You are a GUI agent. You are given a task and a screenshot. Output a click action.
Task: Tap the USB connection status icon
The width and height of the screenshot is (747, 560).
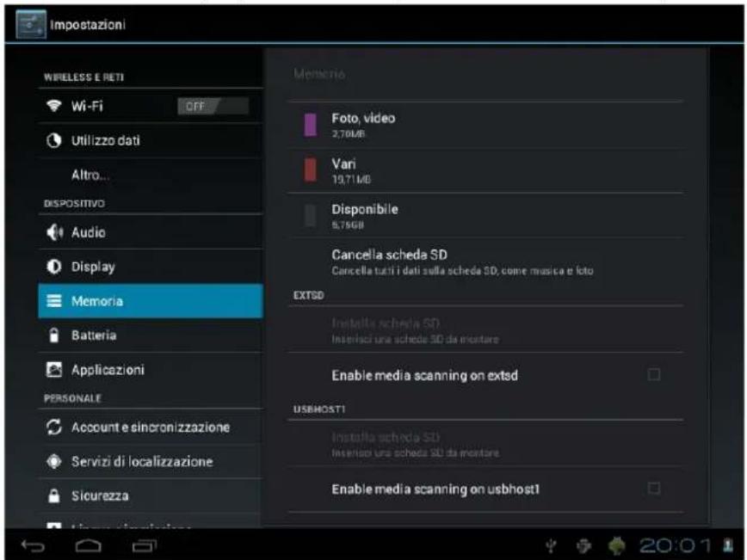(551, 545)
